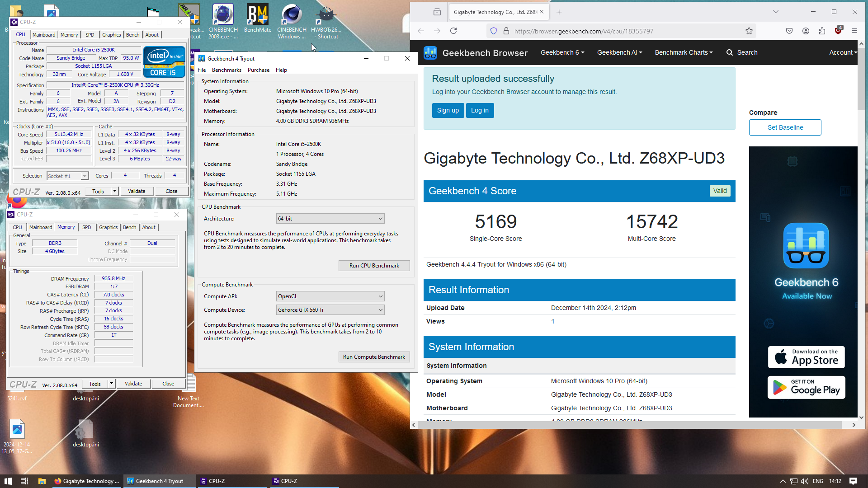The image size is (868, 488).
Task: Open a new browser tab
Action: coord(559,12)
